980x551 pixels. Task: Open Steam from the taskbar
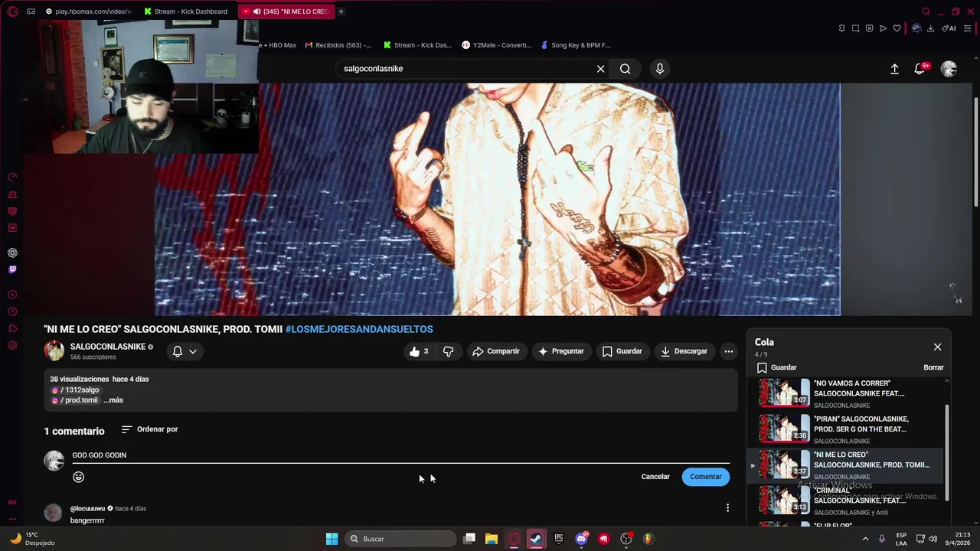[536, 539]
